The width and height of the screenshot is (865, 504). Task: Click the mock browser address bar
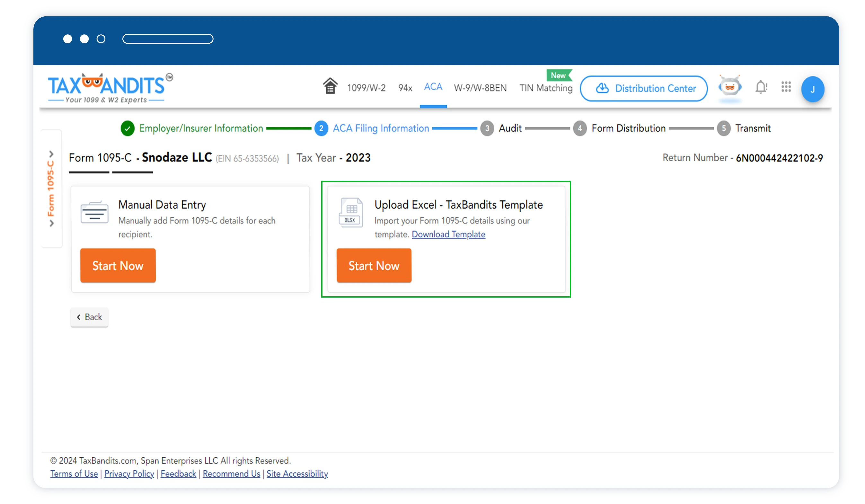tap(168, 39)
